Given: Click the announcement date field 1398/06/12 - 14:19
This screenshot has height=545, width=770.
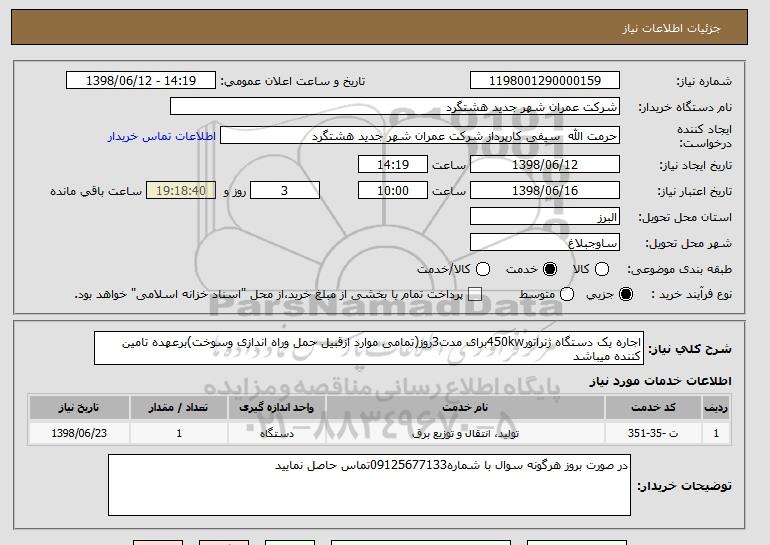Looking at the screenshot, I should pyautogui.click(x=141, y=81).
